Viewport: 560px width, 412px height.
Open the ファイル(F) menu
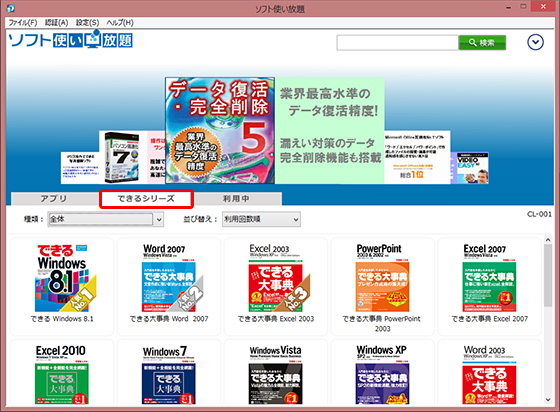click(23, 22)
